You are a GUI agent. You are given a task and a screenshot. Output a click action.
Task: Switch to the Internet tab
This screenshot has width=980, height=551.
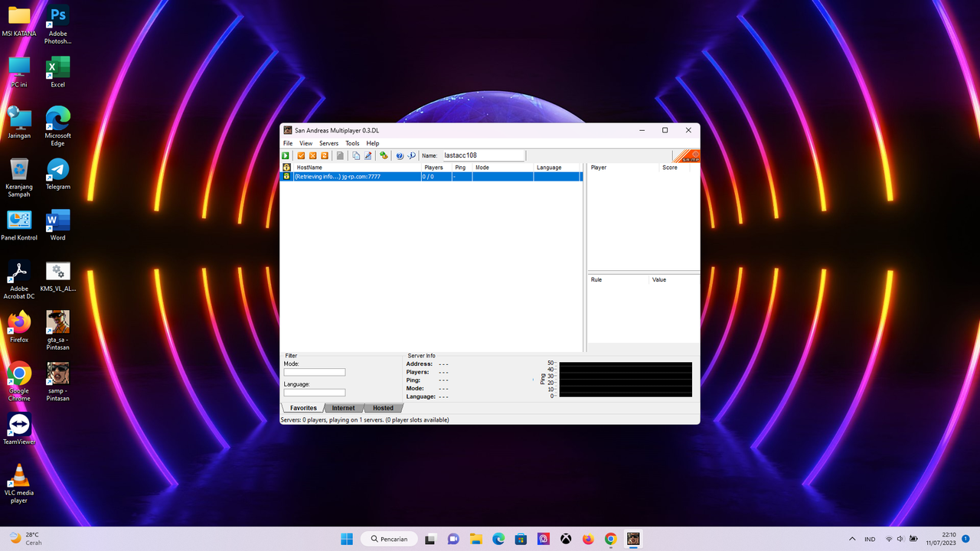pos(343,408)
